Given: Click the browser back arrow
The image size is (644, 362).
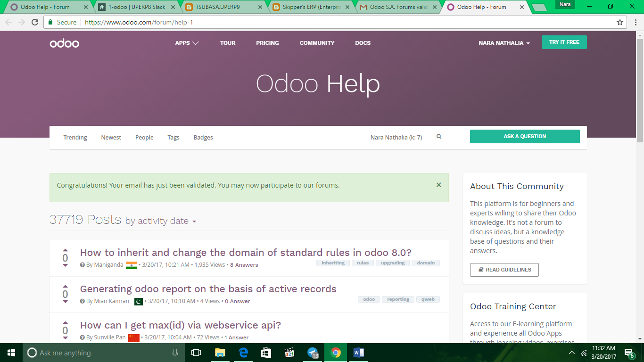Looking at the screenshot, I should click(8, 22).
